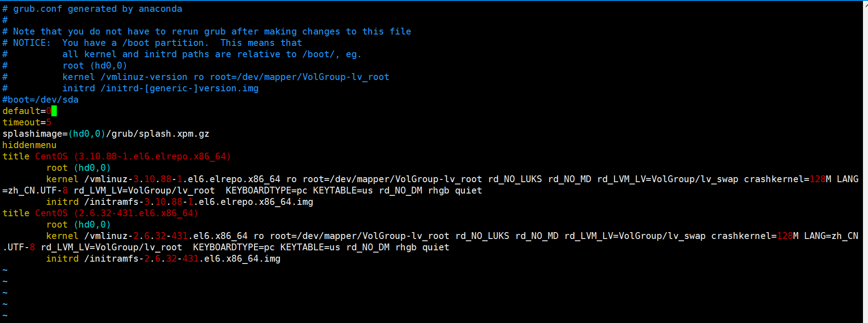This screenshot has height=323, width=868.
Task: Click root (hd0,0) under first title
Action: click(x=78, y=168)
